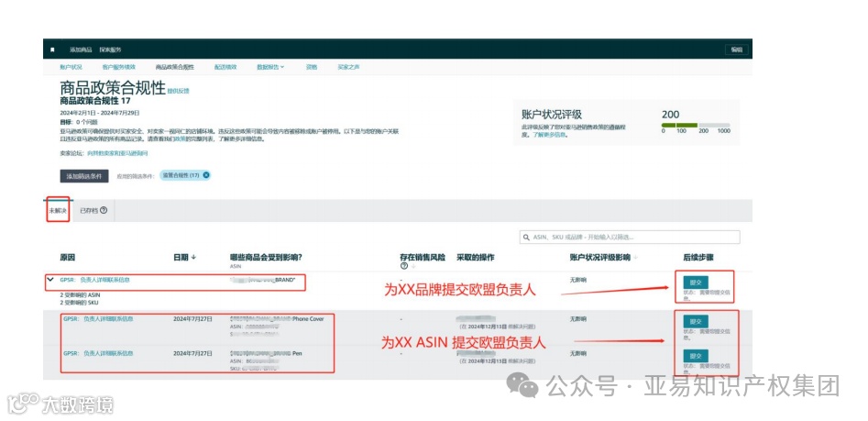Open the top GPSR 负责人详细联系信息 brand link
Image resolution: width=868 pixels, height=421 pixels.
tap(95, 280)
